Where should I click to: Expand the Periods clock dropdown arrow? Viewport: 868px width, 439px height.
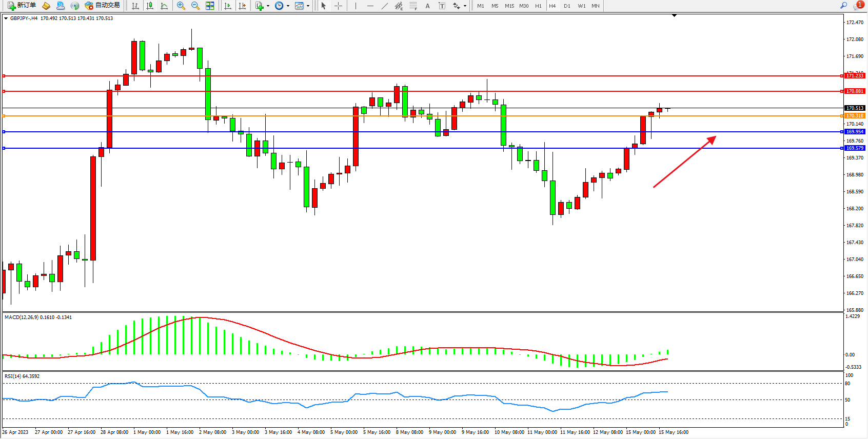[x=288, y=6]
